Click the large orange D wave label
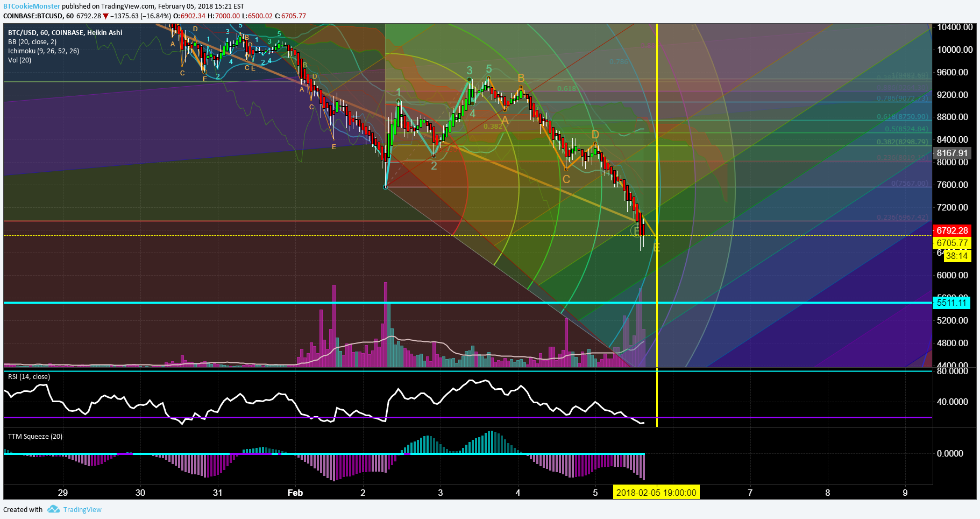This screenshot has height=519, width=980. 595,135
